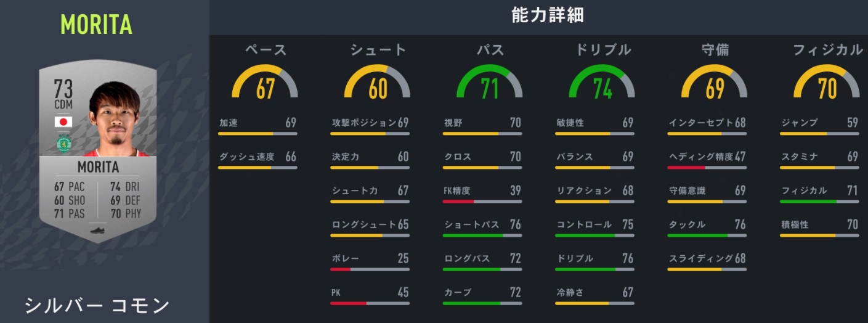Select the パス gauge showing 71

pos(490,84)
